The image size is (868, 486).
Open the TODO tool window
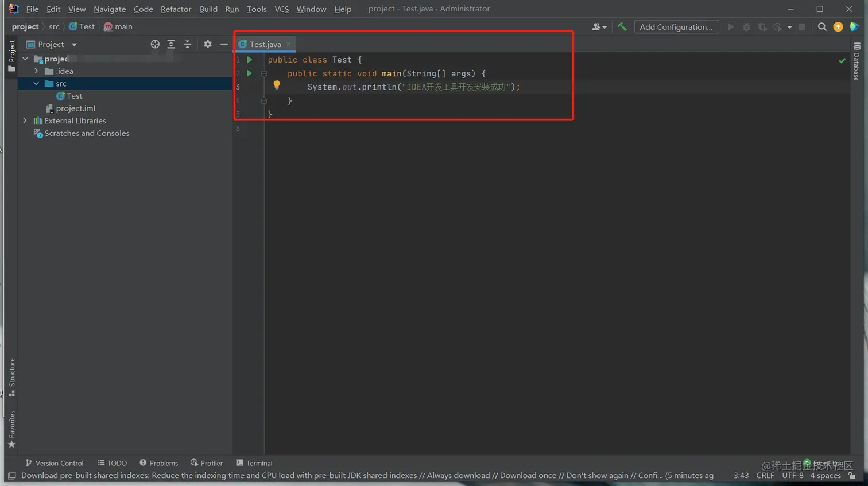coord(112,463)
